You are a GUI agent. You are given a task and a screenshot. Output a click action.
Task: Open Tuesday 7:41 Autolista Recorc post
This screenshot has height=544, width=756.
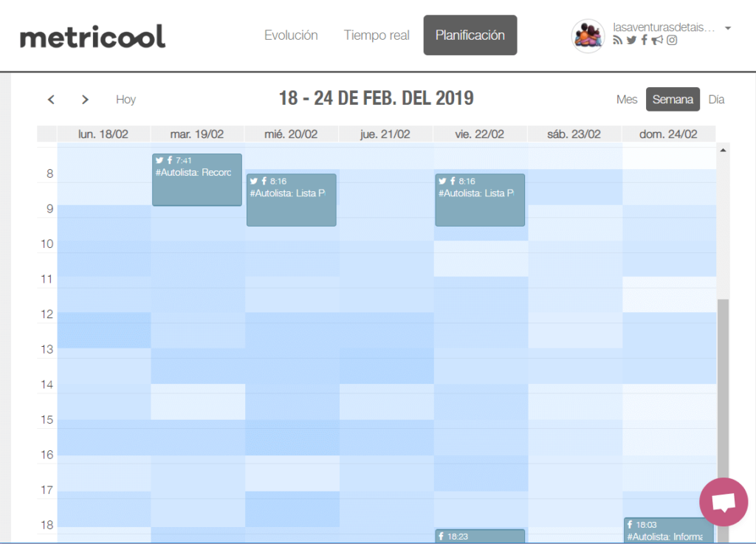[196, 179]
